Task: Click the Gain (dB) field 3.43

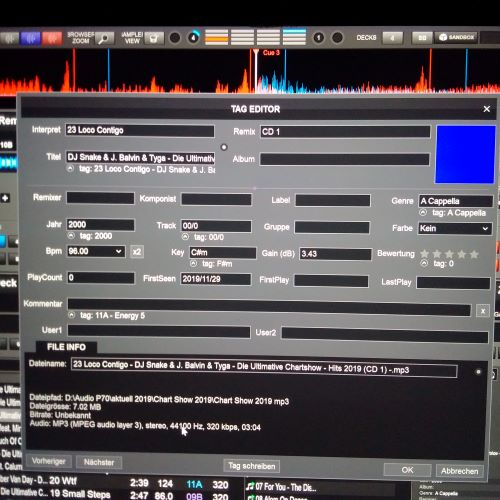Action: tap(335, 254)
